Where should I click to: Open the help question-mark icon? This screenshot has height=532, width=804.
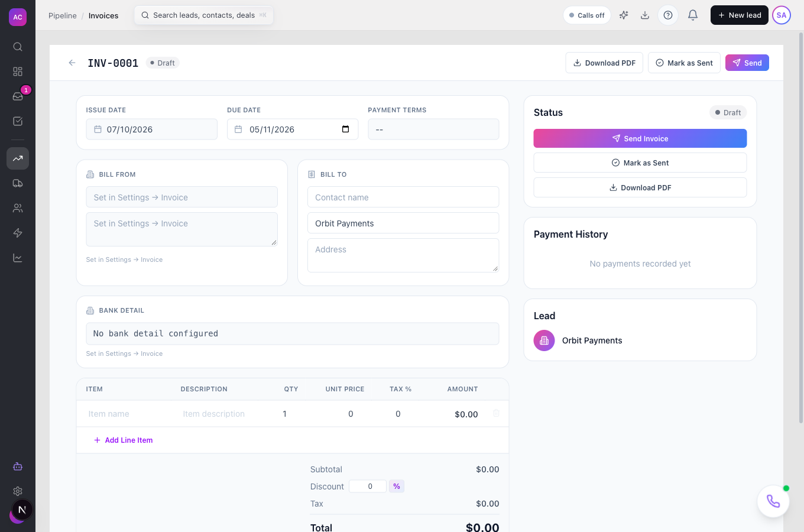click(668, 15)
